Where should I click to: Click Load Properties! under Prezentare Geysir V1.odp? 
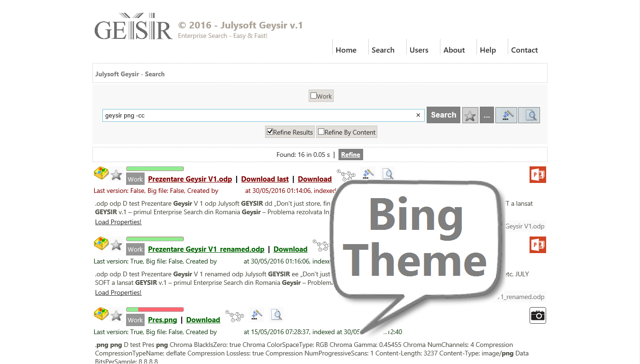click(x=119, y=222)
